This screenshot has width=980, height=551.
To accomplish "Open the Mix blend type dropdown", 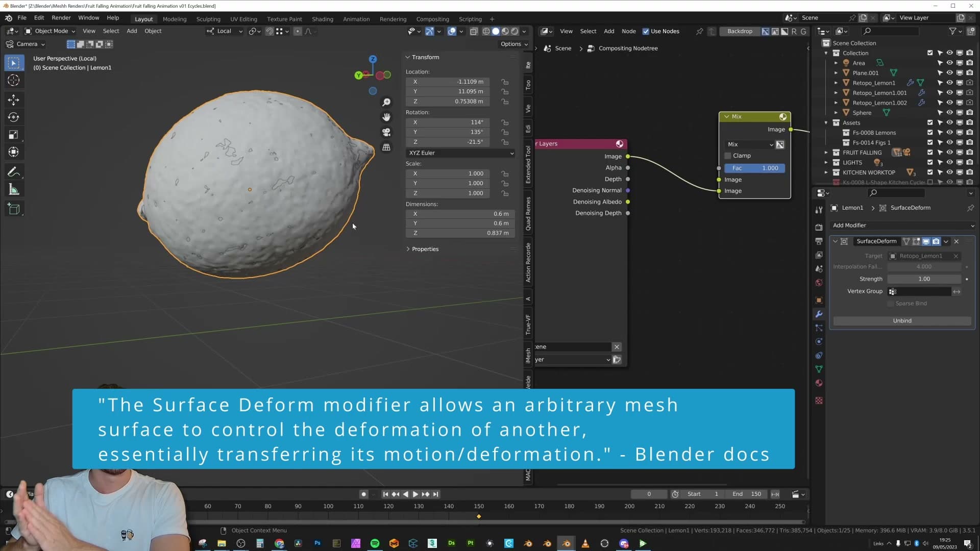I will point(749,144).
